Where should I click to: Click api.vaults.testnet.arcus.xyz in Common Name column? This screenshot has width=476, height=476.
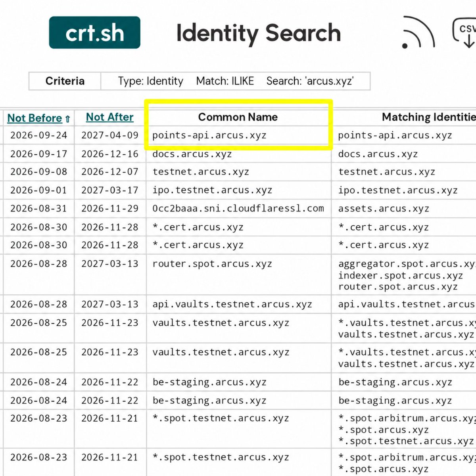point(232,304)
